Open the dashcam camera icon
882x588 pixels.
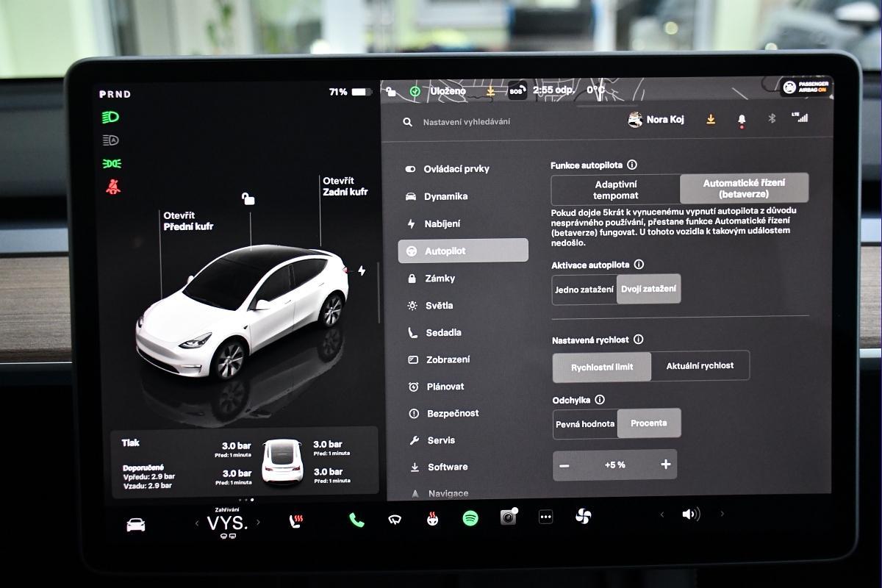point(508,517)
